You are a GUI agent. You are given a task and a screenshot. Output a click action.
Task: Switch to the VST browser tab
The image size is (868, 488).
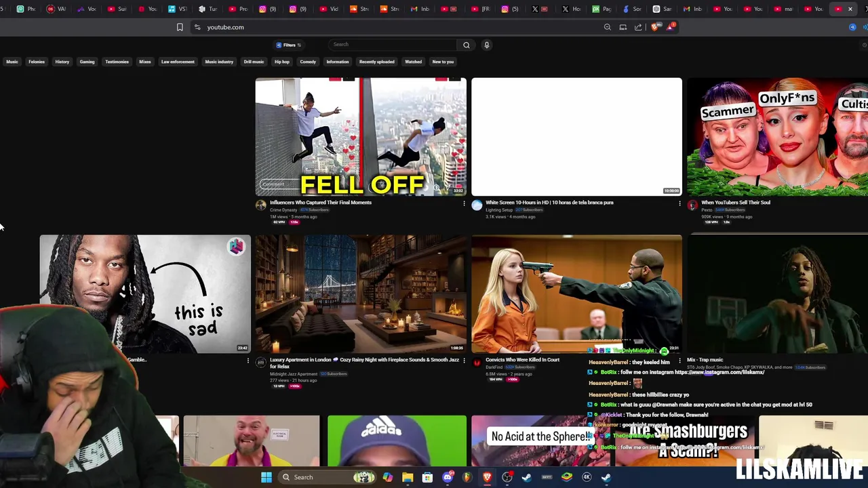coord(178,9)
